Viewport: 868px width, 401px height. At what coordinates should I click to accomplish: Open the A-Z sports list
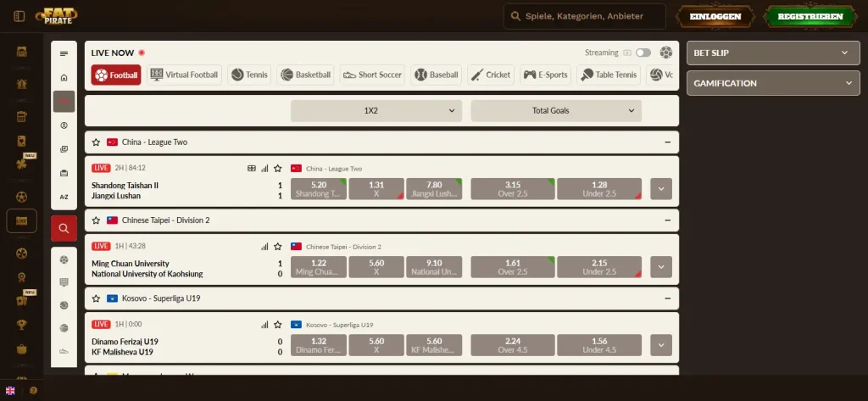point(64,197)
